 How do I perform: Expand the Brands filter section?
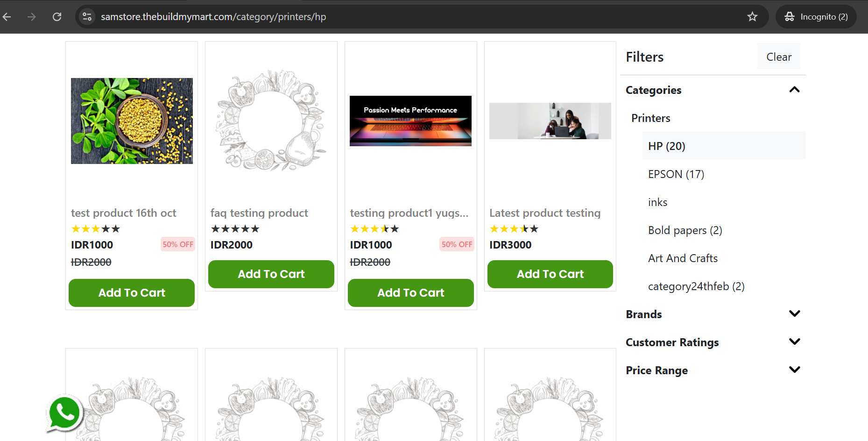(794, 314)
